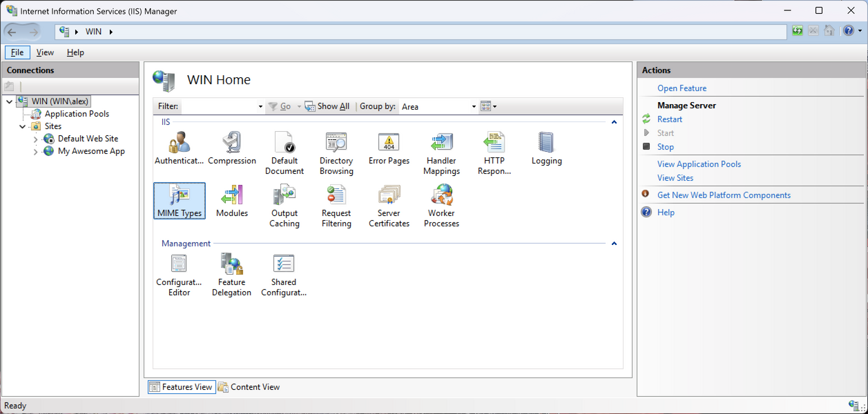The image size is (868, 414).
Task: Click the Go filter button
Action: point(280,106)
